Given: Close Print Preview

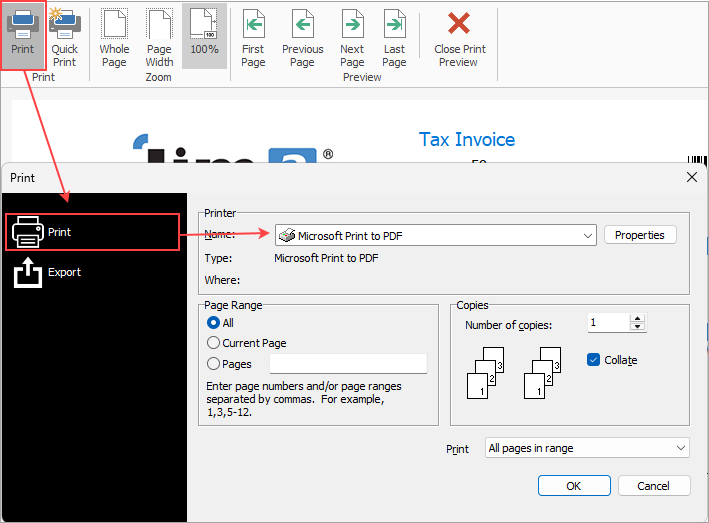Looking at the screenshot, I should pos(459,38).
